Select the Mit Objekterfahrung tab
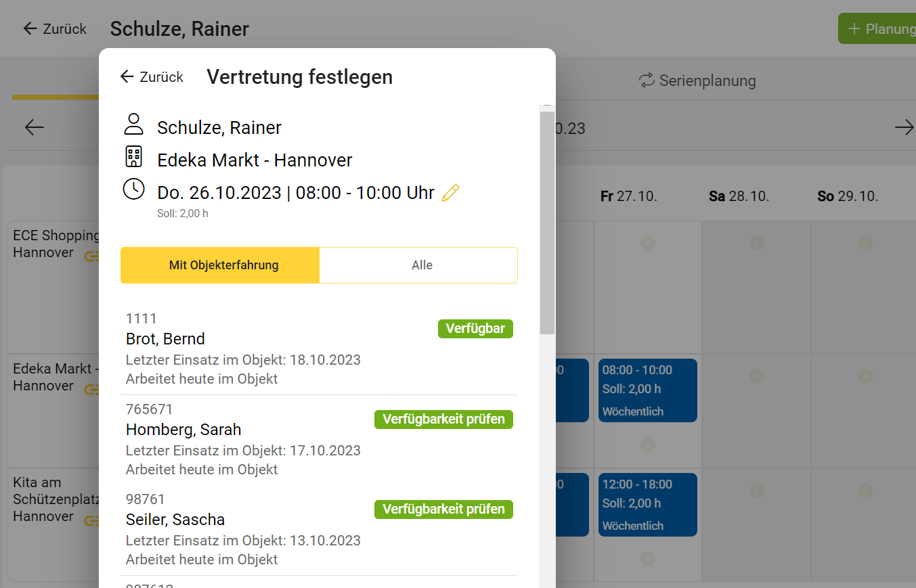 pos(220,265)
